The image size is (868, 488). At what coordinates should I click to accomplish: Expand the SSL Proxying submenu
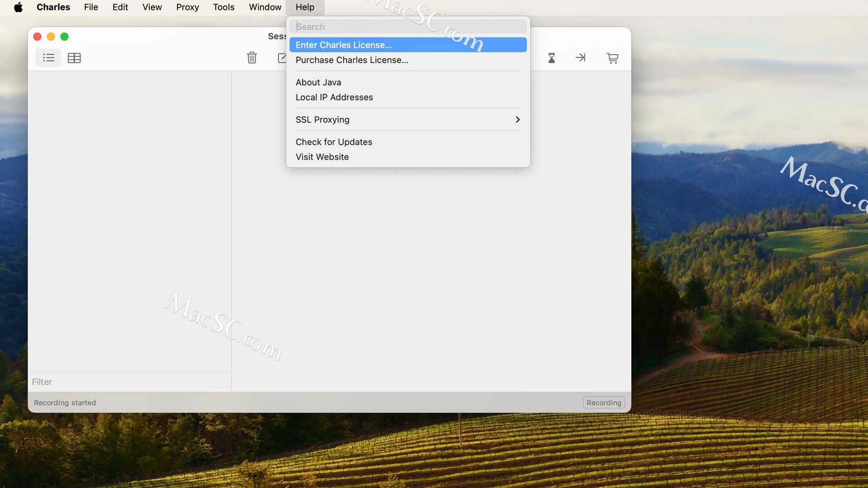coord(408,120)
